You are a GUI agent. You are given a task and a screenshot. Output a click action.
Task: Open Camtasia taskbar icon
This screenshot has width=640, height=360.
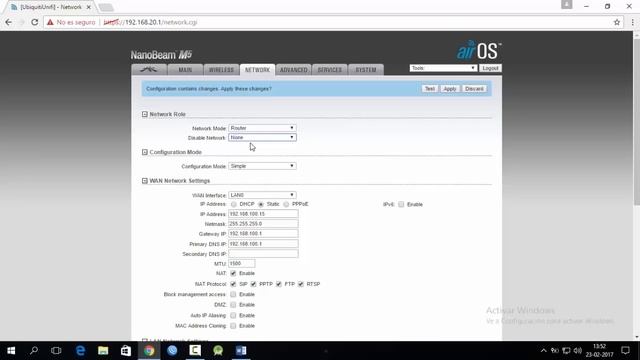[195, 351]
